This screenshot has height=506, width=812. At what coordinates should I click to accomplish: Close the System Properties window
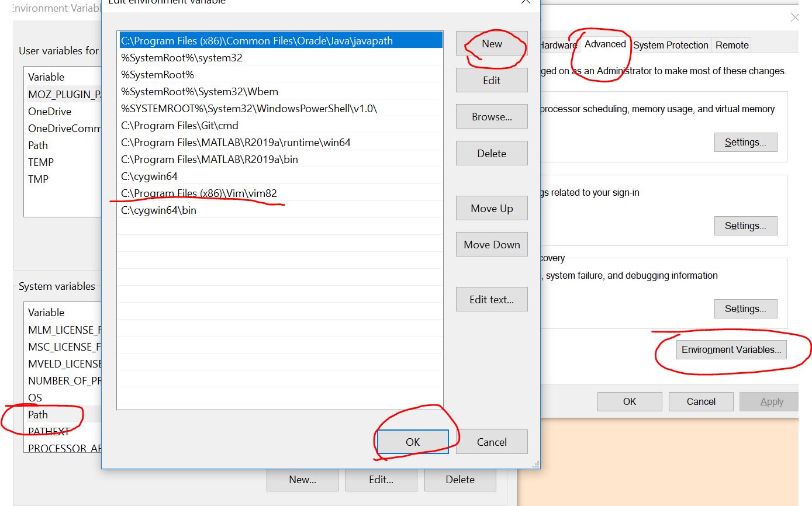click(x=794, y=18)
